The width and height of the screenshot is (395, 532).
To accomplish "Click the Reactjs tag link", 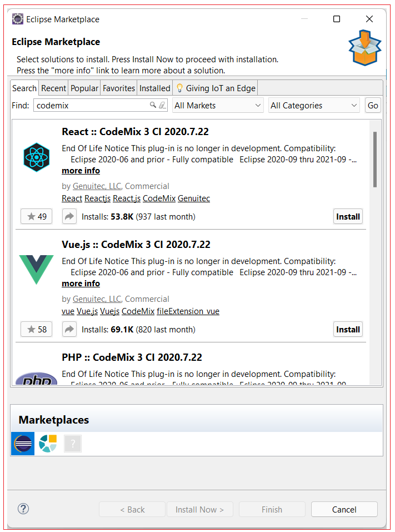I will click(97, 198).
